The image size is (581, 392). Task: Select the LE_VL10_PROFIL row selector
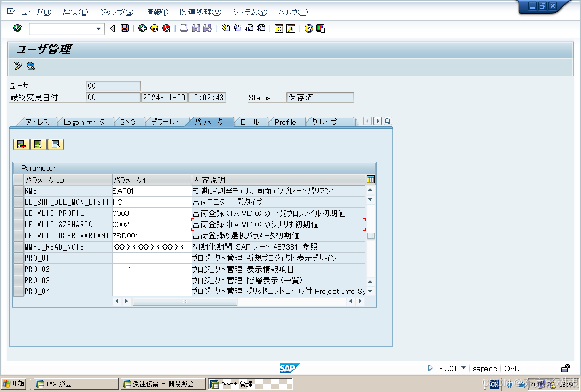(x=19, y=213)
